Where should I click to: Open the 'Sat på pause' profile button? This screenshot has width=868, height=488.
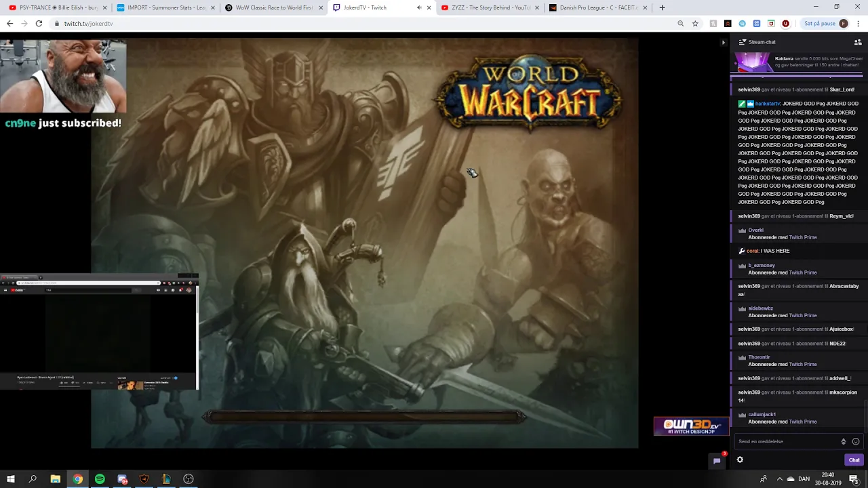(x=825, y=23)
